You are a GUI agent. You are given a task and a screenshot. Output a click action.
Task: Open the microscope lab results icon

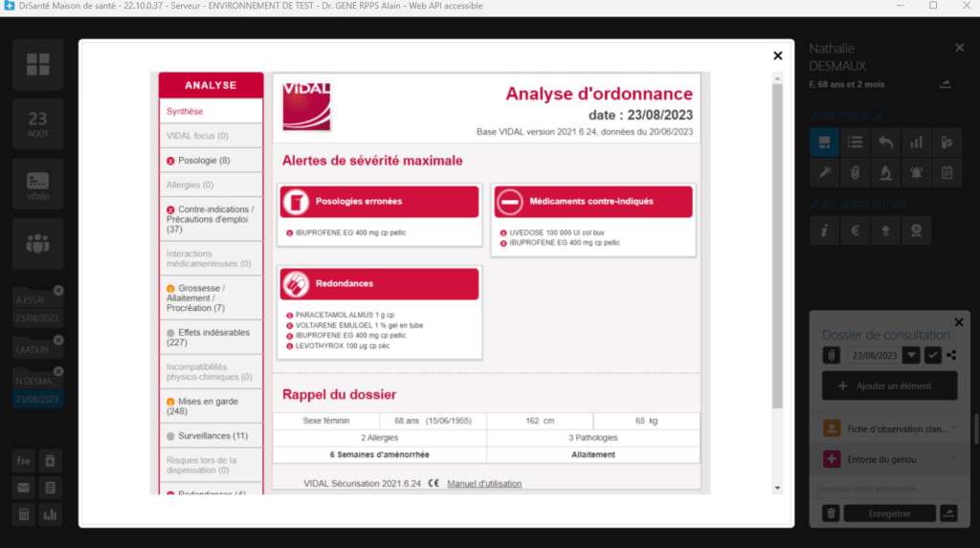[x=886, y=173]
